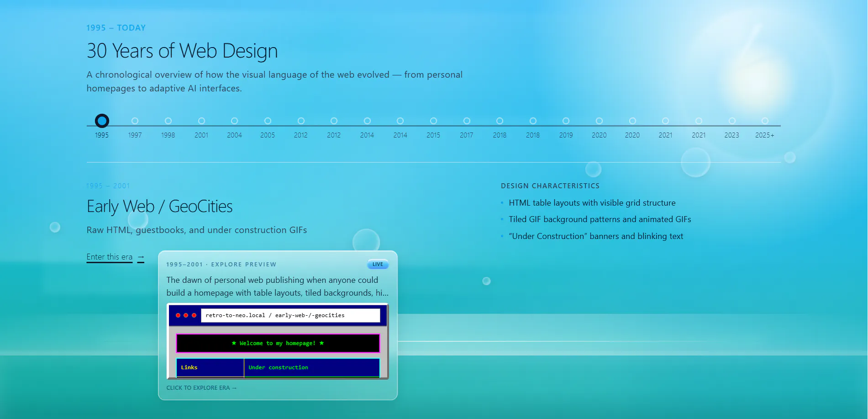Image resolution: width=868 pixels, height=419 pixels.
Task: Click the 'DESIGN CHARACTERISTICS' heading
Action: click(550, 186)
